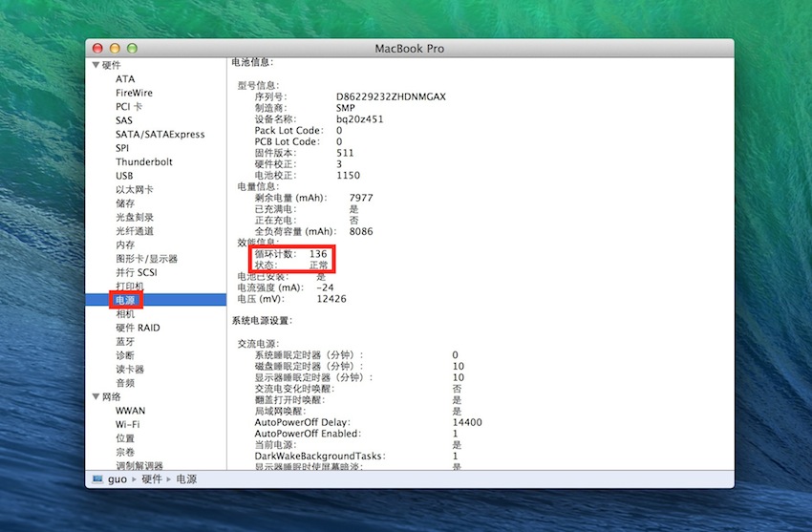Select Wi-Fi in the sidebar
The width and height of the screenshot is (812, 532).
point(128,424)
